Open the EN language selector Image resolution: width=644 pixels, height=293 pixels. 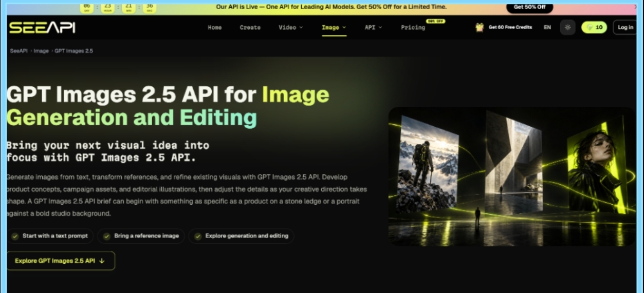[547, 27]
